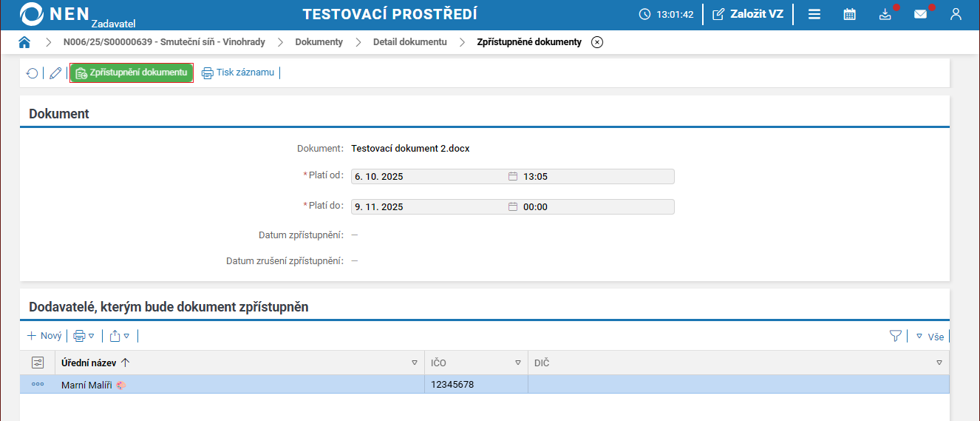Open the Úřední název column filter dropdown
Viewport: 980px width, 421px height.
pyautogui.click(x=415, y=363)
